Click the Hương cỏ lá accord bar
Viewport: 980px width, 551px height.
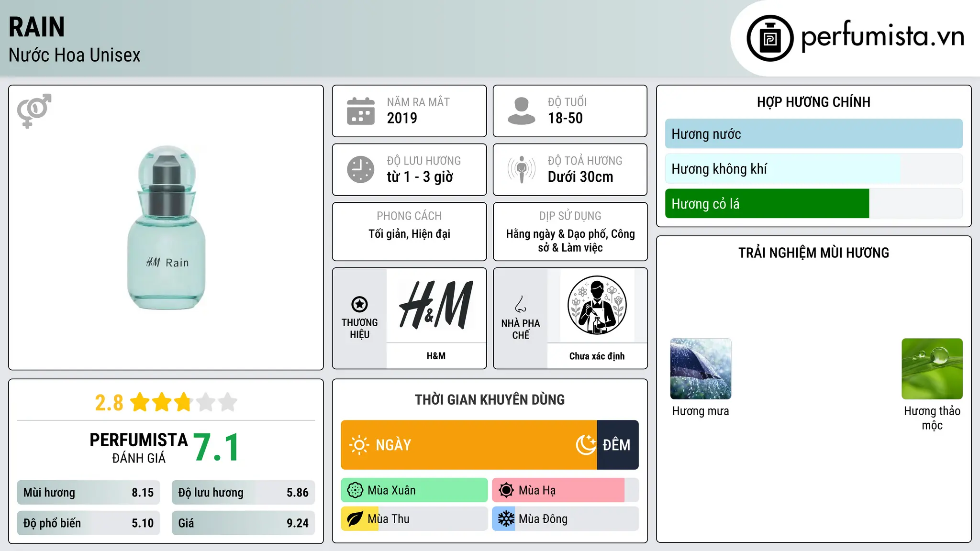click(813, 204)
